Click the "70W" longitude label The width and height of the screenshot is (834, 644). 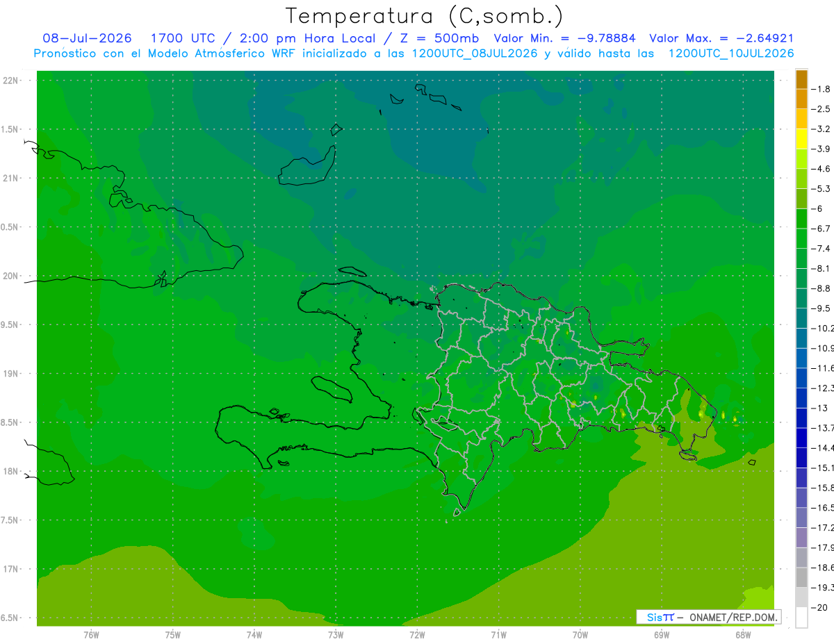tap(580, 634)
